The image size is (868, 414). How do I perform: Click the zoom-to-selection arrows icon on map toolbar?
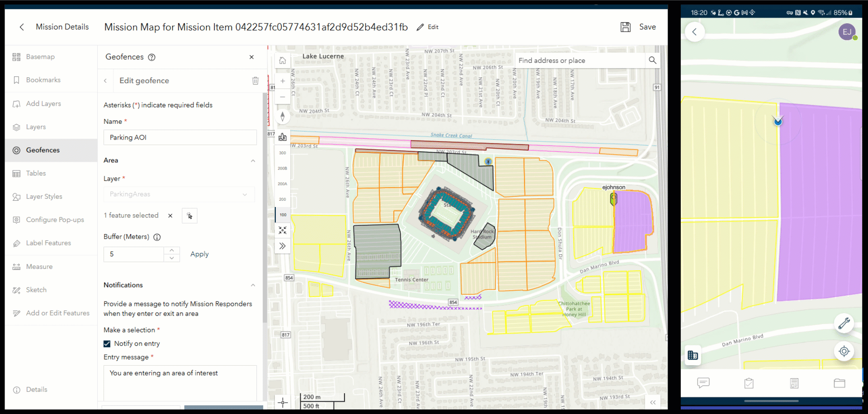pos(283,230)
